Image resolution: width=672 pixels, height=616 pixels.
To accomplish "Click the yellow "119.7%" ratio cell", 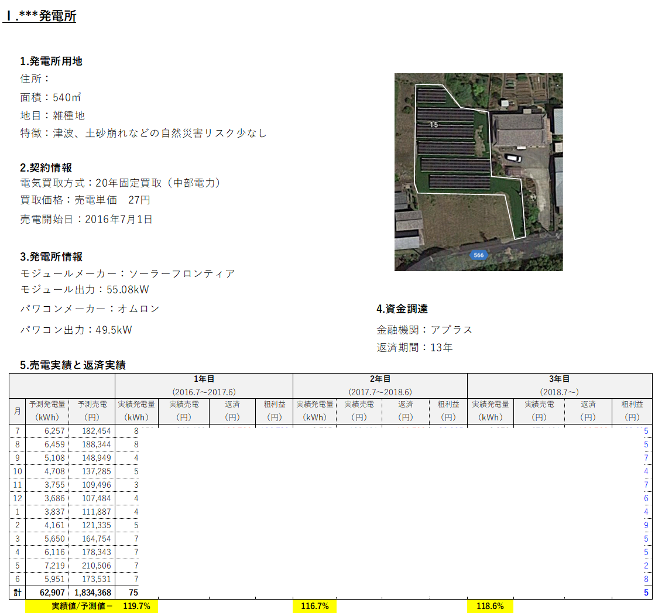I will [x=136, y=606].
